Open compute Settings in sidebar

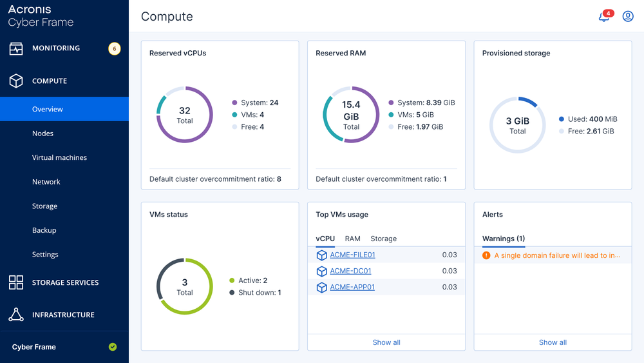(45, 255)
